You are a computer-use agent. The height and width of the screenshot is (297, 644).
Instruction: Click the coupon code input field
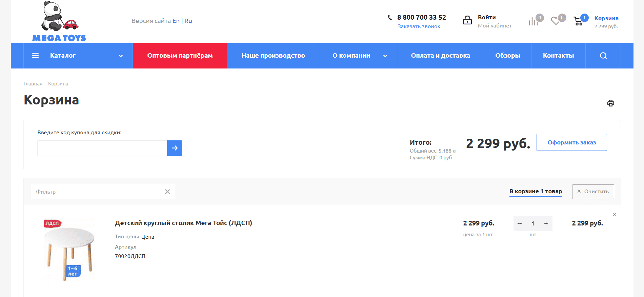pyautogui.click(x=102, y=148)
